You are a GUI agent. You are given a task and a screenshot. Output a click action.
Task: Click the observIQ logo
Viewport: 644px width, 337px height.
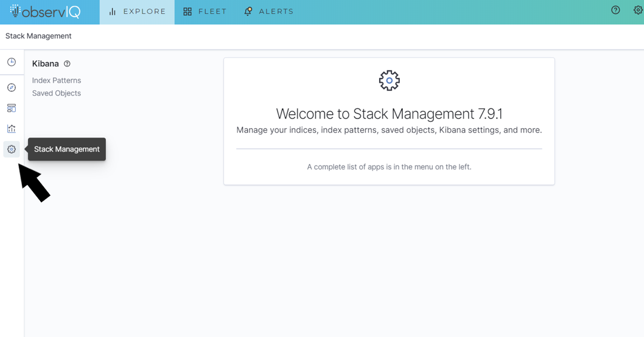coord(45,12)
